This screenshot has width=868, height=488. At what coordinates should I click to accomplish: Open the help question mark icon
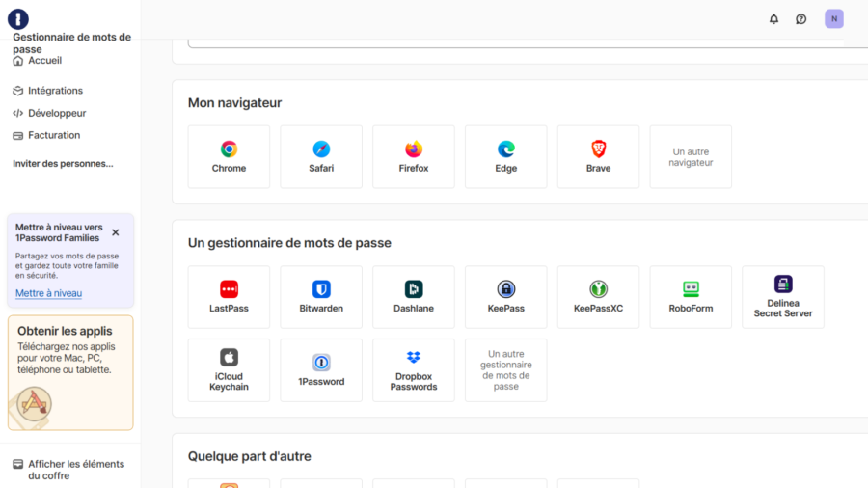(801, 19)
